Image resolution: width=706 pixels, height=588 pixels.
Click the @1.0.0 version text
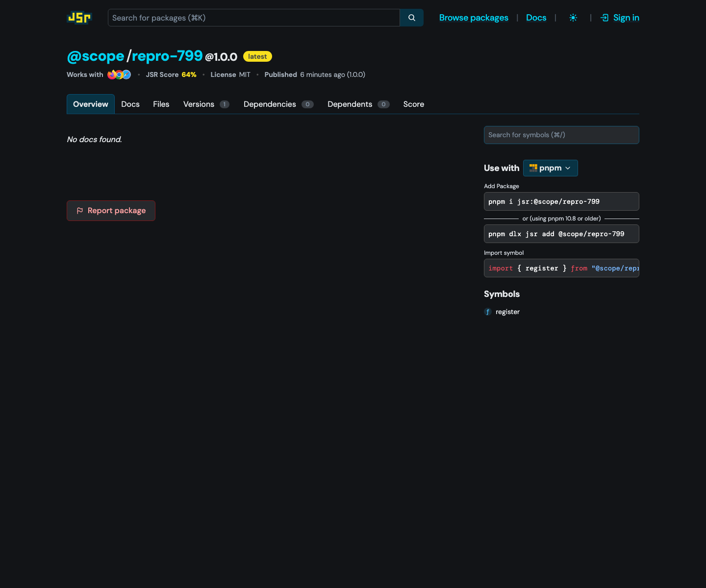tap(221, 57)
